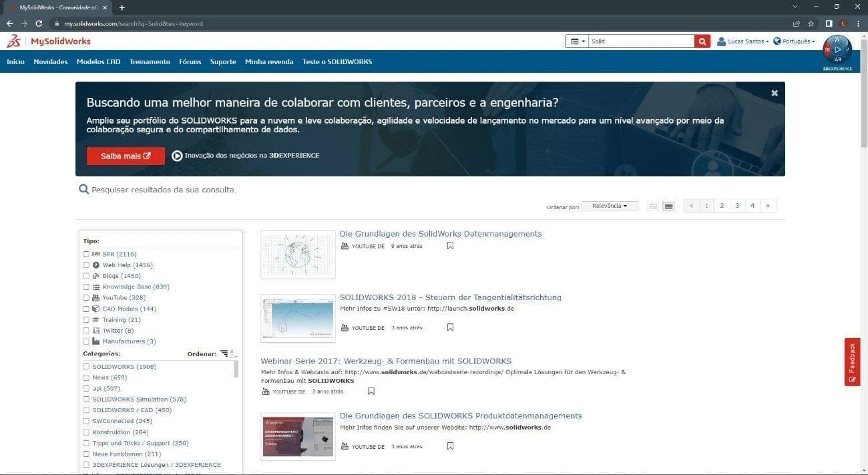Screen dimensions: 868x475
Task: Play Inovação dos negócios na 3DEXPERIENCE video
Action: click(246, 156)
